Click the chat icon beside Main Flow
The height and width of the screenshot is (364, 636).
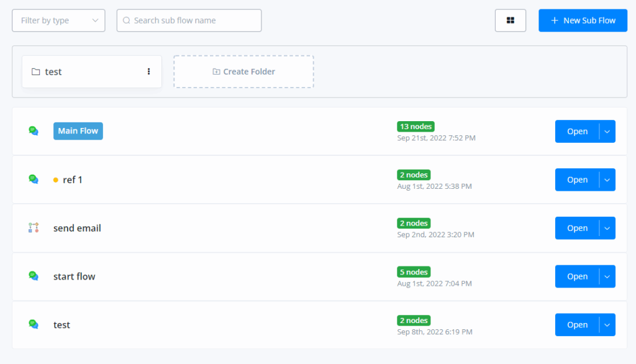34,131
